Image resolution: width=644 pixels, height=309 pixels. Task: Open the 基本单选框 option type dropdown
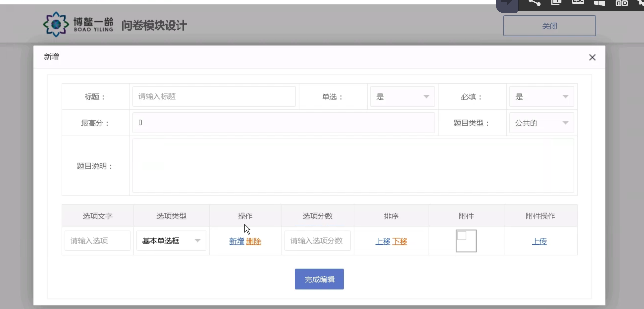click(x=171, y=241)
